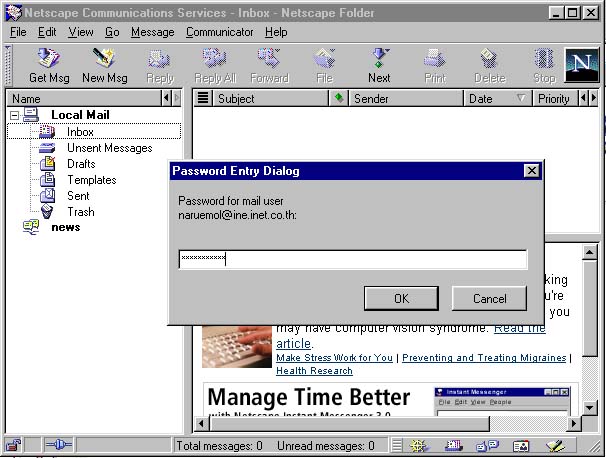Image resolution: width=606 pixels, height=458 pixels.
Task: Open Composer from the component bar
Action: coord(555,446)
